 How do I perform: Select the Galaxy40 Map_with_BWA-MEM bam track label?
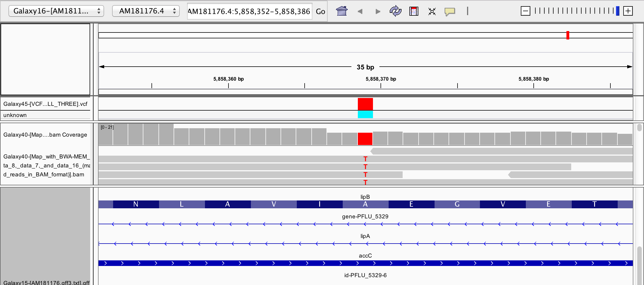[46, 165]
